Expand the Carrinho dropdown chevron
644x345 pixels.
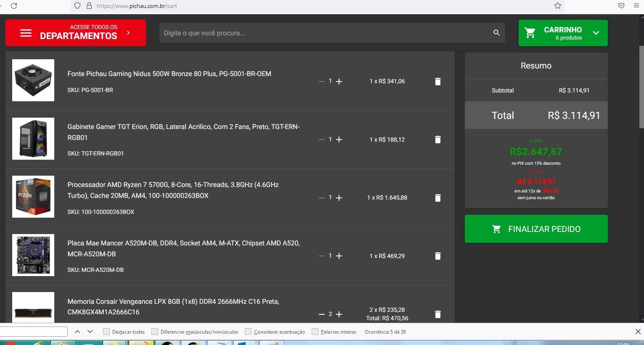[596, 33]
